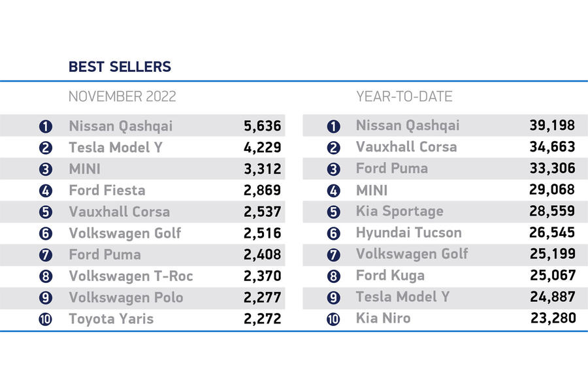Click rank 2 badge next to Tesla Model Y in November list

tap(45, 148)
